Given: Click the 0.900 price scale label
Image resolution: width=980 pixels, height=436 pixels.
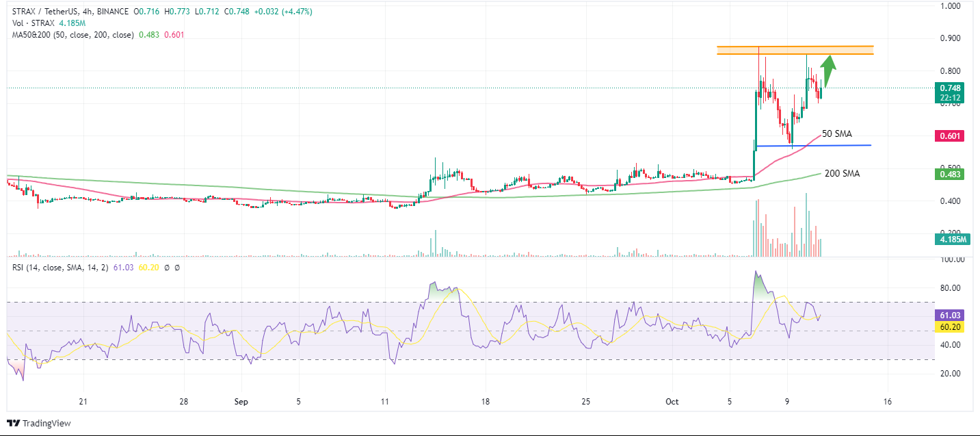Looking at the screenshot, I should (951, 38).
